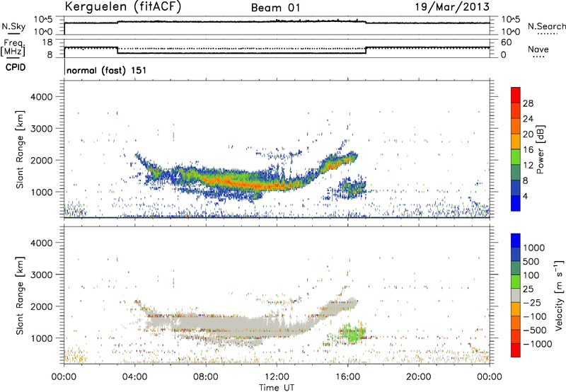Image resolution: width=566 pixels, height=392 pixels.
Task: Click the "4" label on the Power color bar
Action: [x=525, y=196]
